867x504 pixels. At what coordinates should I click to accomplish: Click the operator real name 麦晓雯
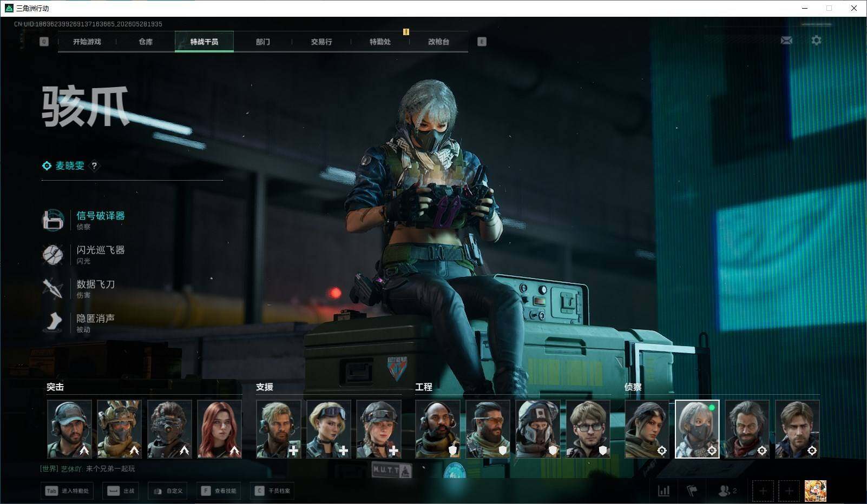coord(70,166)
